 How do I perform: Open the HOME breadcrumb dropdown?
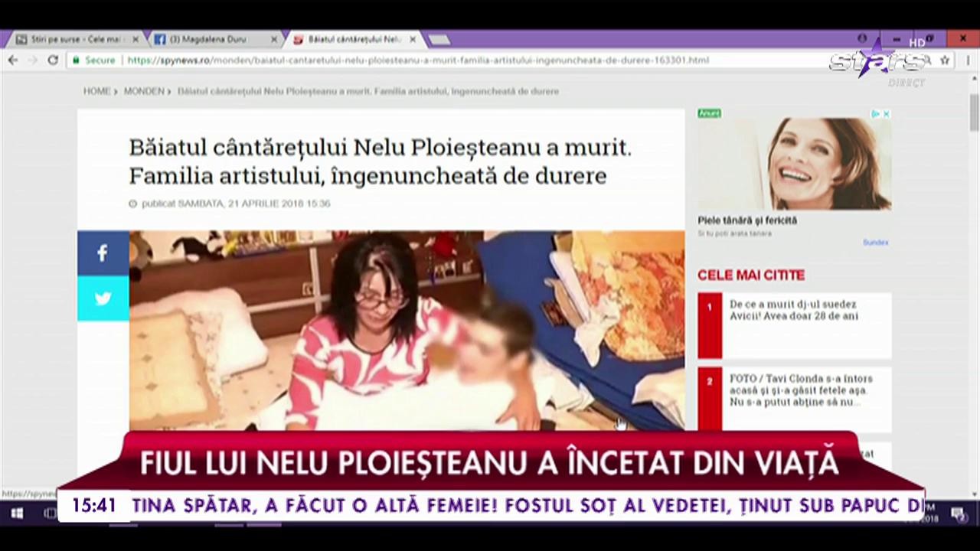[x=96, y=91]
